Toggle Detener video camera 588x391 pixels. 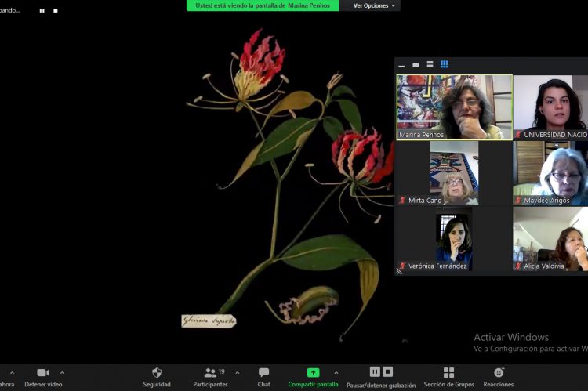43,373
